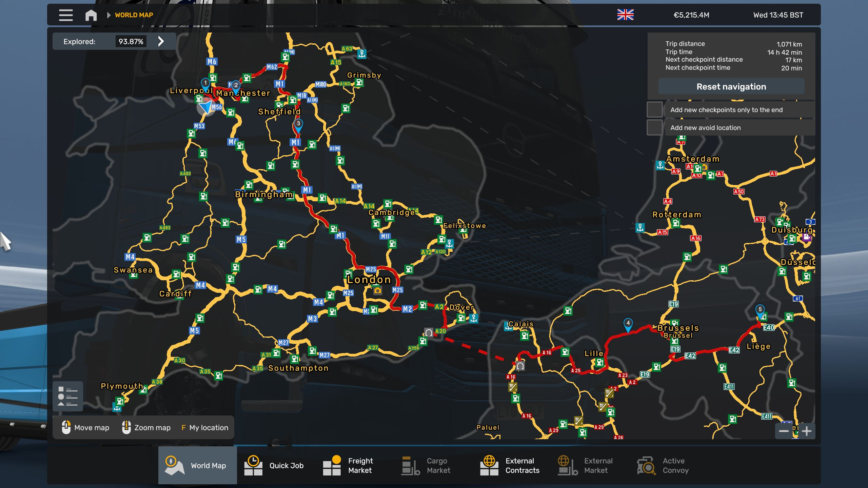Enable add new checkpoints only to end
Viewport: 868px width, 488px height.
click(655, 110)
